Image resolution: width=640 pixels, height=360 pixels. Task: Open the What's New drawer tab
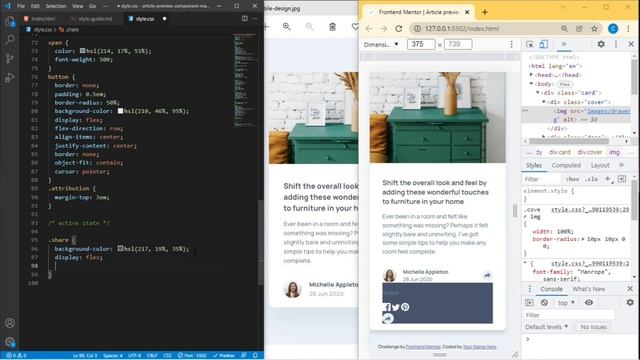588,289
